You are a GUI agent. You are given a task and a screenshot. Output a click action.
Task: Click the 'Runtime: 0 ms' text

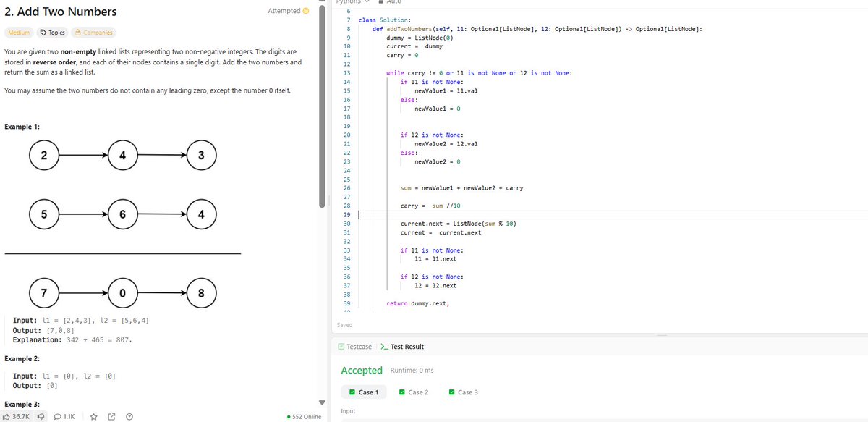412,370
